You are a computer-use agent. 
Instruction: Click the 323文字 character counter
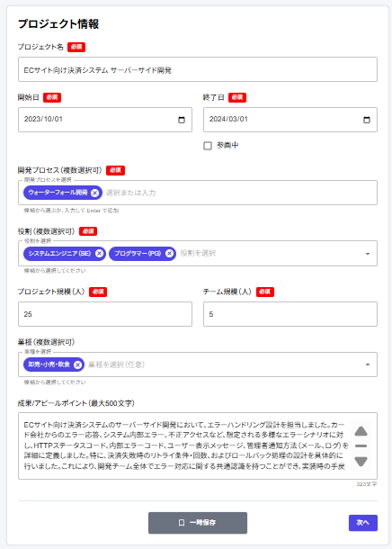[x=367, y=484]
